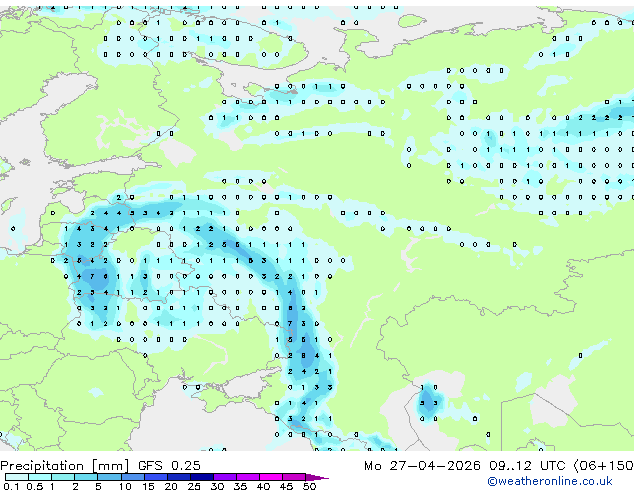Click the 40–45 mm bright magenta swatch
Viewport: 634px width, 490px height.
pyautogui.click(x=271, y=477)
